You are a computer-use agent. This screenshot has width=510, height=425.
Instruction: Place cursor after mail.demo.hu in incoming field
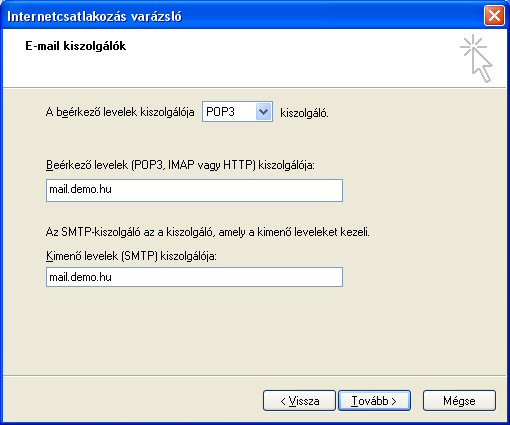tap(112, 190)
